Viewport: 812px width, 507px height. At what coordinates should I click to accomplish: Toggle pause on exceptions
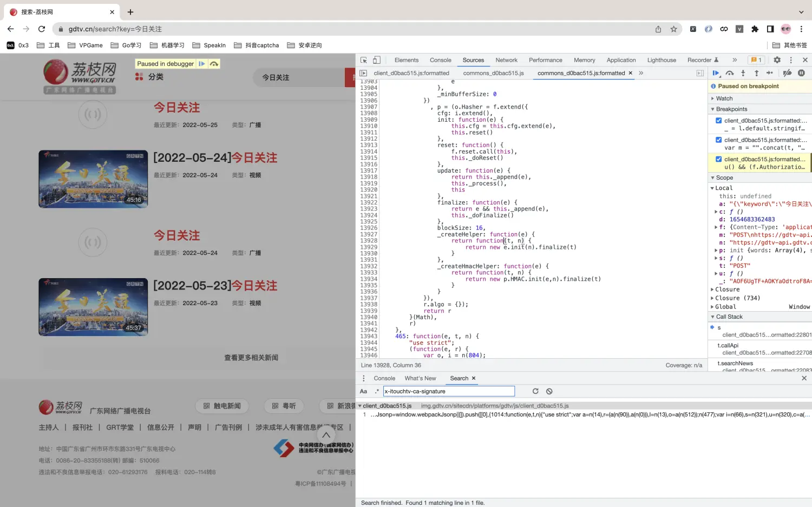tap(801, 73)
